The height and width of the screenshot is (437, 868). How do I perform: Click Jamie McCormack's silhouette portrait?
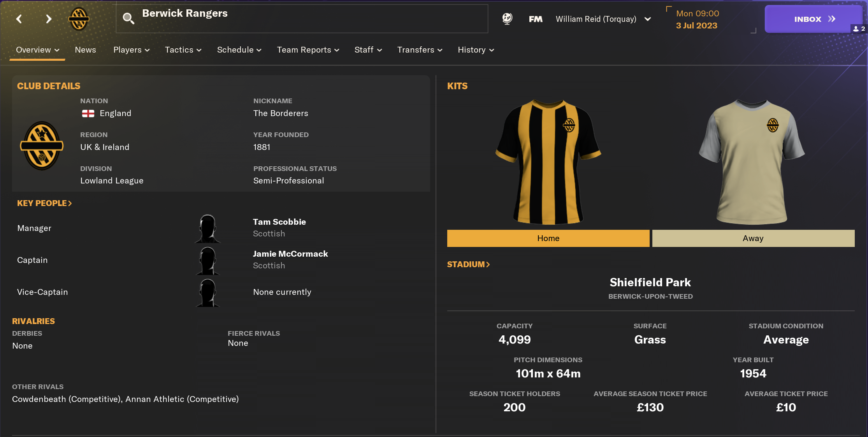point(207,260)
